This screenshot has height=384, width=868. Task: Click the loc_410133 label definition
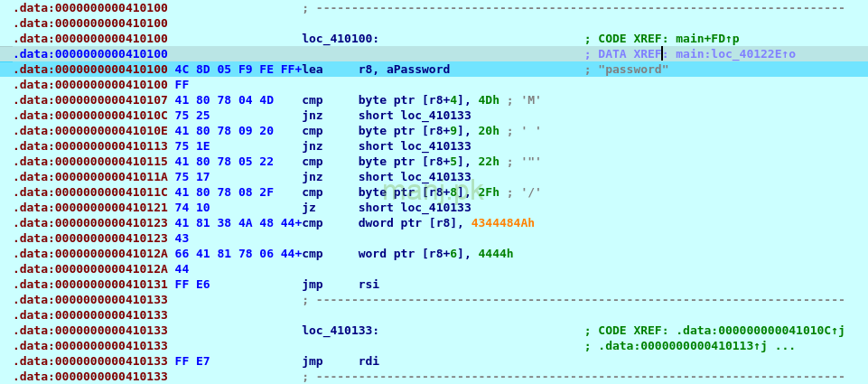tap(340, 331)
